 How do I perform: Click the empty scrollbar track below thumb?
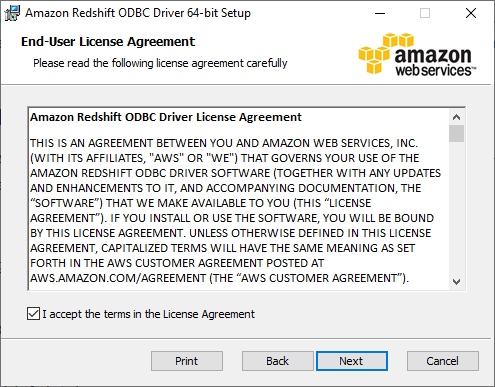coord(456,208)
